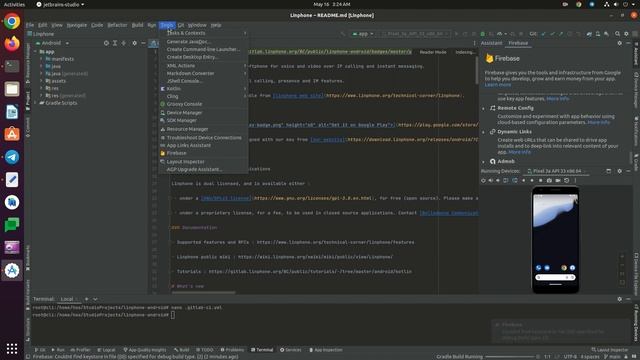640x360 pixels.
Task: Open the File menu
Action: coord(30,25)
